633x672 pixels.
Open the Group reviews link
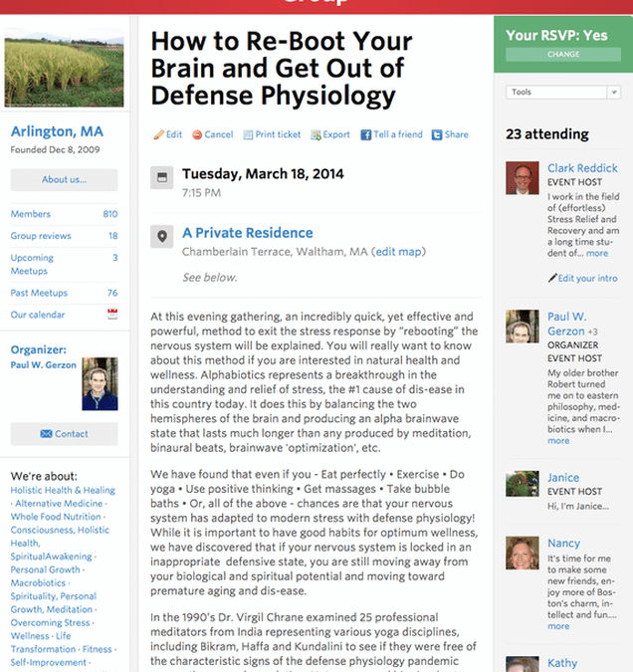[41, 236]
